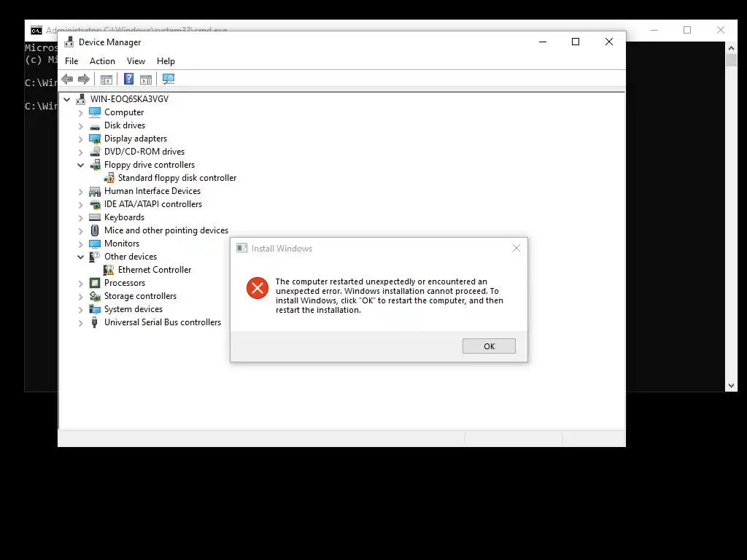747x560 pixels.
Task: Click the IDE ATA/ATAPI controllers category icon
Action: tap(95, 204)
